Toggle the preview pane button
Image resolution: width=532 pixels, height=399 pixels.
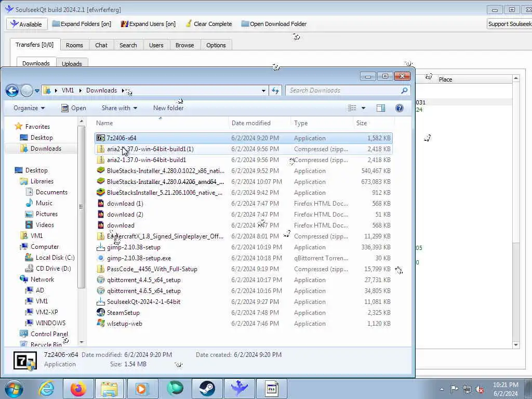381,108
